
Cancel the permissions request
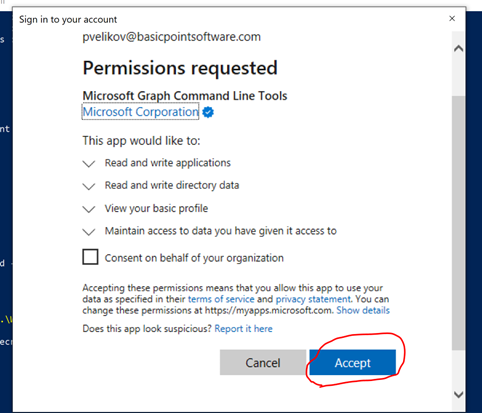[263, 362]
